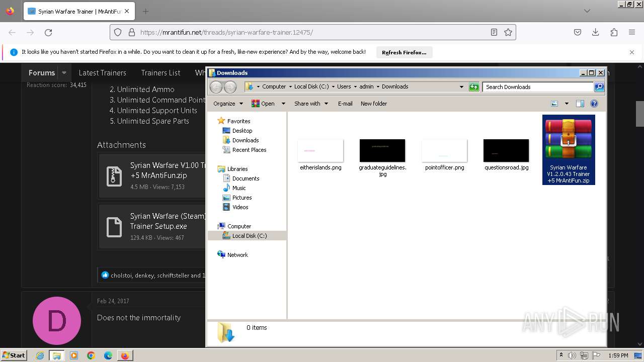Select the Music library
644x362 pixels.
pyautogui.click(x=239, y=188)
